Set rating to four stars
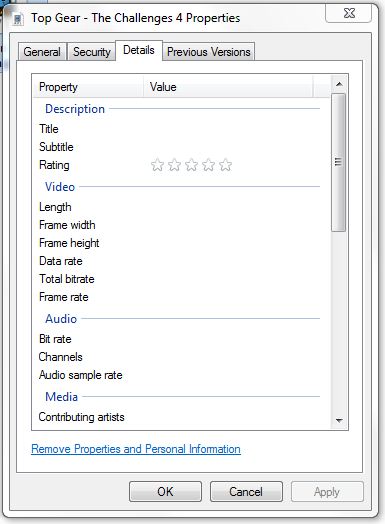 pyautogui.click(x=209, y=165)
